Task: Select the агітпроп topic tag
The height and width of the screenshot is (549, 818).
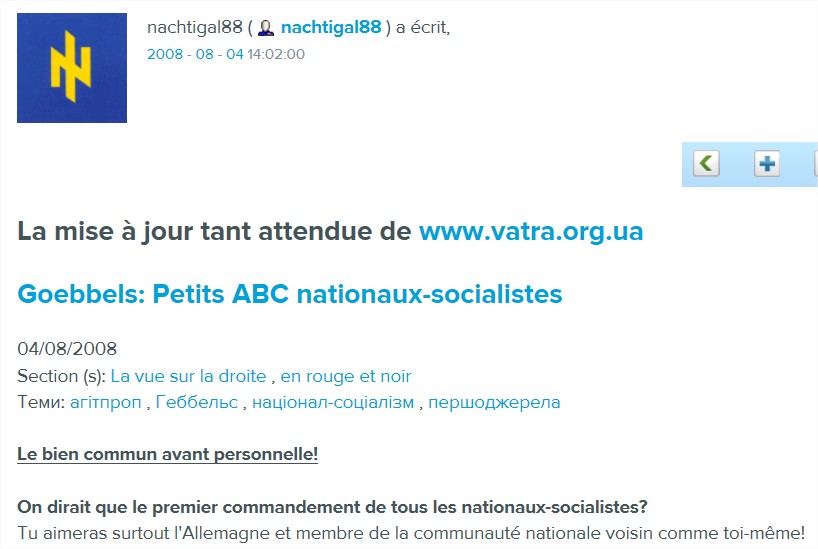Action: [x=106, y=402]
